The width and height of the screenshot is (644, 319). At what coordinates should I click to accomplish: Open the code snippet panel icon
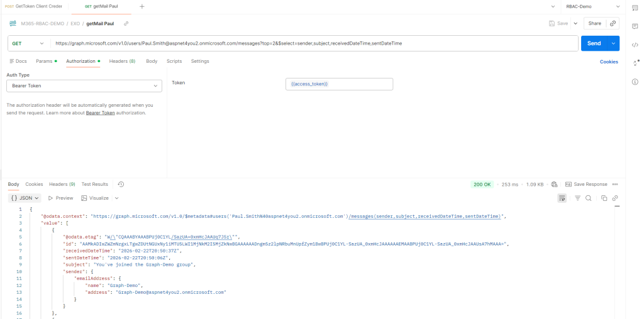click(x=635, y=44)
